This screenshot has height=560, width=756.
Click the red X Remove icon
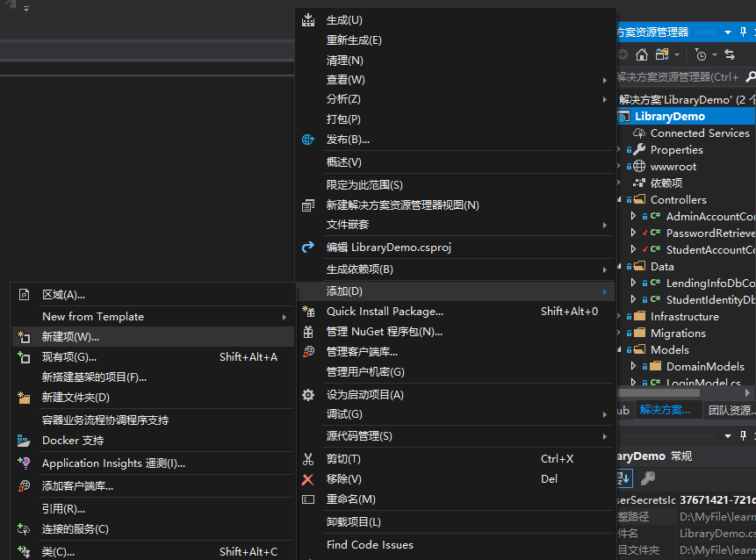pos(308,479)
